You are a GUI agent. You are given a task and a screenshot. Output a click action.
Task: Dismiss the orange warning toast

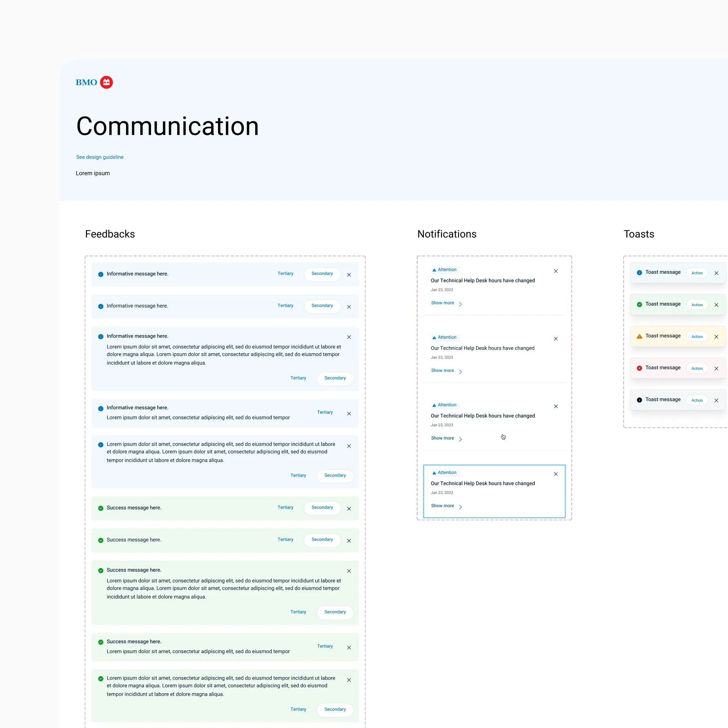(716, 337)
